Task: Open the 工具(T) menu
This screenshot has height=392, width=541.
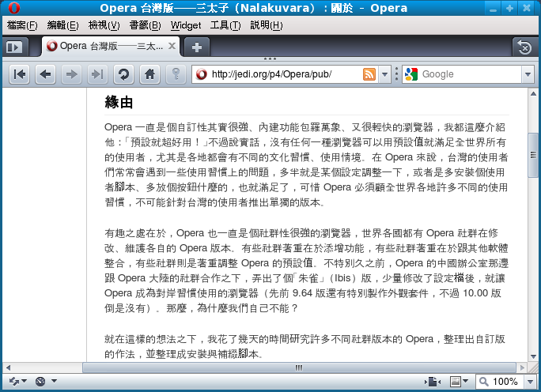Action: (225, 25)
